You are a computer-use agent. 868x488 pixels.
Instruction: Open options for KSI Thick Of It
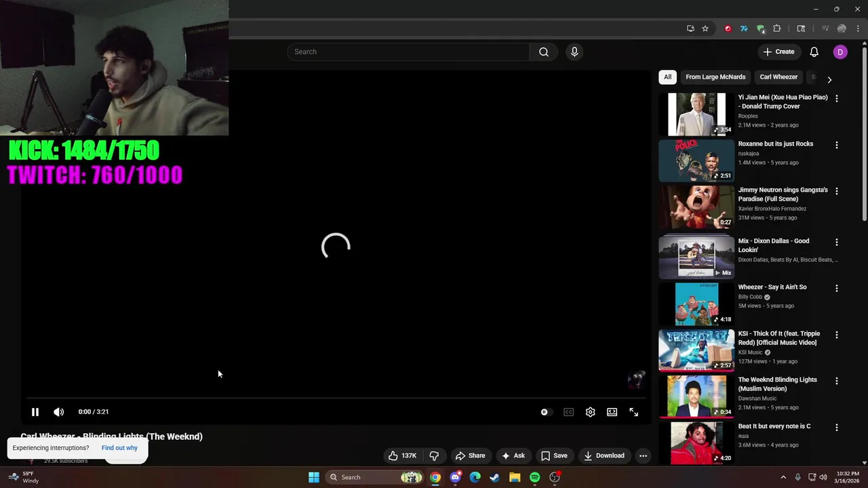tap(837, 335)
